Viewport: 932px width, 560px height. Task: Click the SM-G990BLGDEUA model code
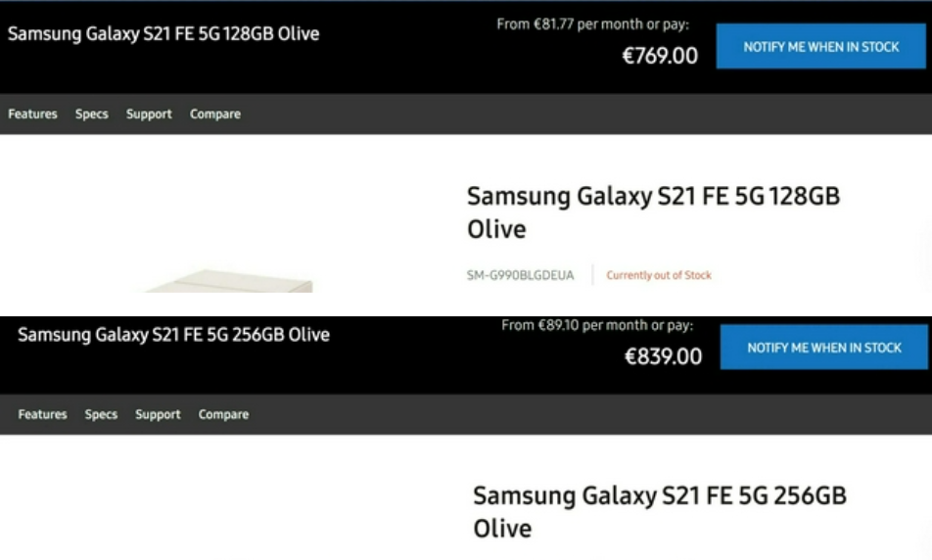coord(520,275)
